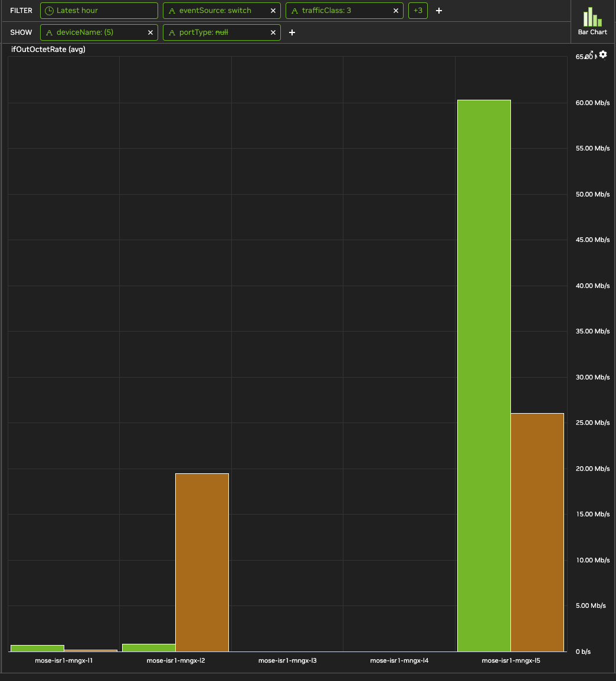
Task: Open the Bar Chart type selector
Action: (592, 21)
